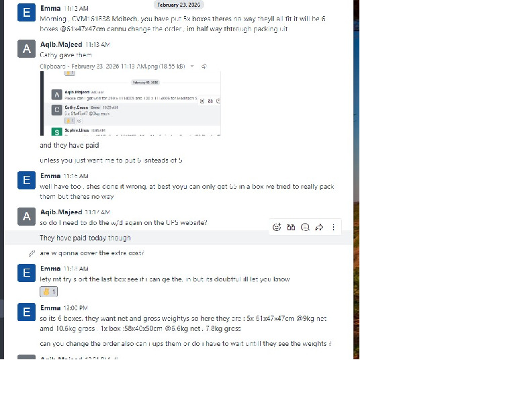The height and width of the screenshot is (411, 532).
Task: Reply to the message via speech-bubble icon
Action: click(305, 227)
